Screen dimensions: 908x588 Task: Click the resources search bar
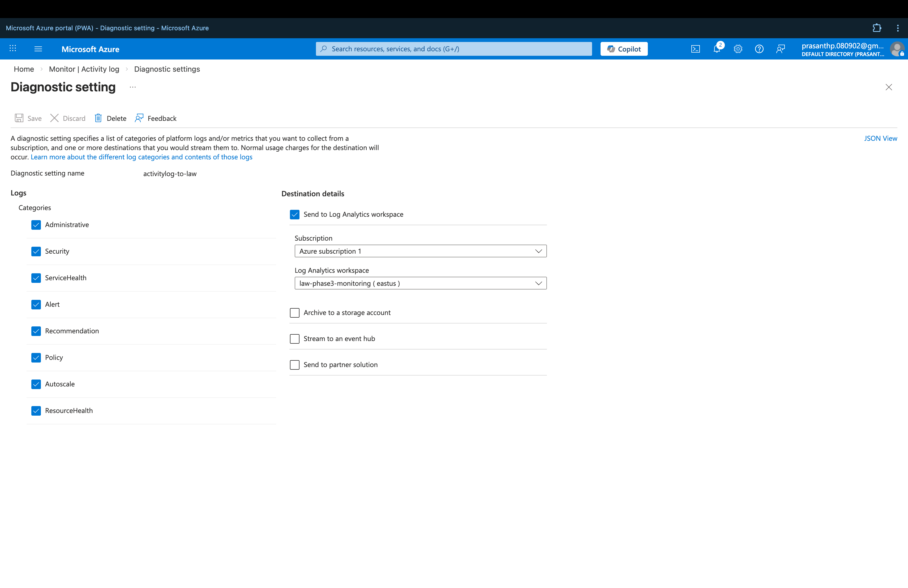click(453, 48)
